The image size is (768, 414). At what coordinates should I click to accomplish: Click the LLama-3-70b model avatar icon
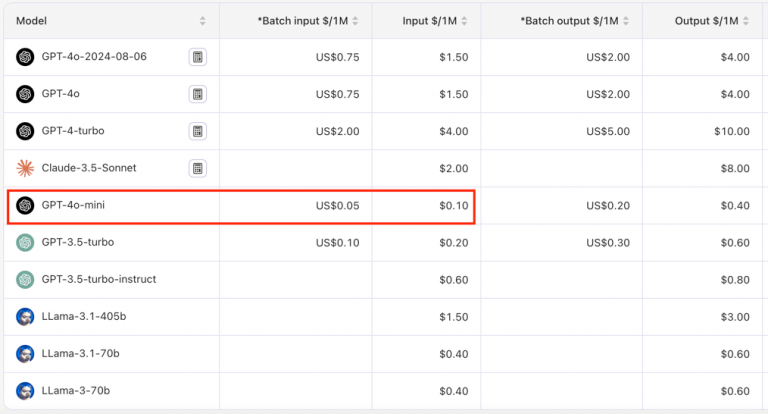(25, 390)
